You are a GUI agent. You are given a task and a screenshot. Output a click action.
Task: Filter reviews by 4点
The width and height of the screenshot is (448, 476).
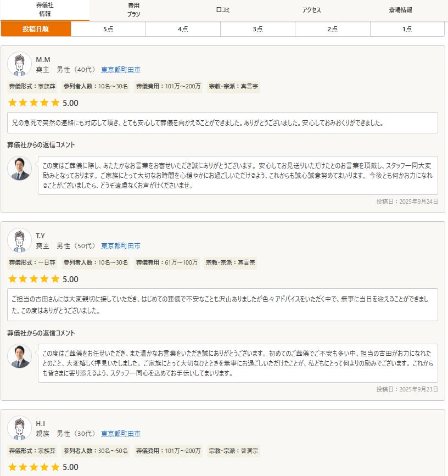(183, 29)
